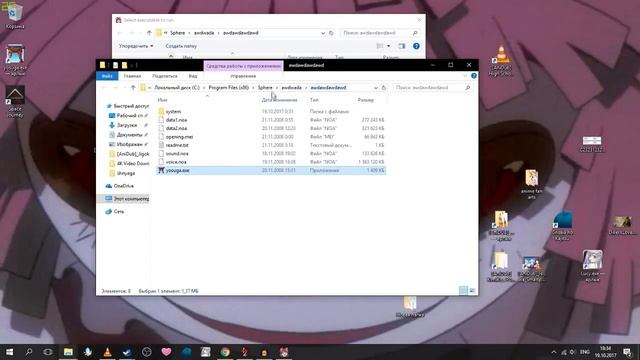640x360 pixels.
Task: Select the yoouga.exe application file icon
Action: click(161, 170)
